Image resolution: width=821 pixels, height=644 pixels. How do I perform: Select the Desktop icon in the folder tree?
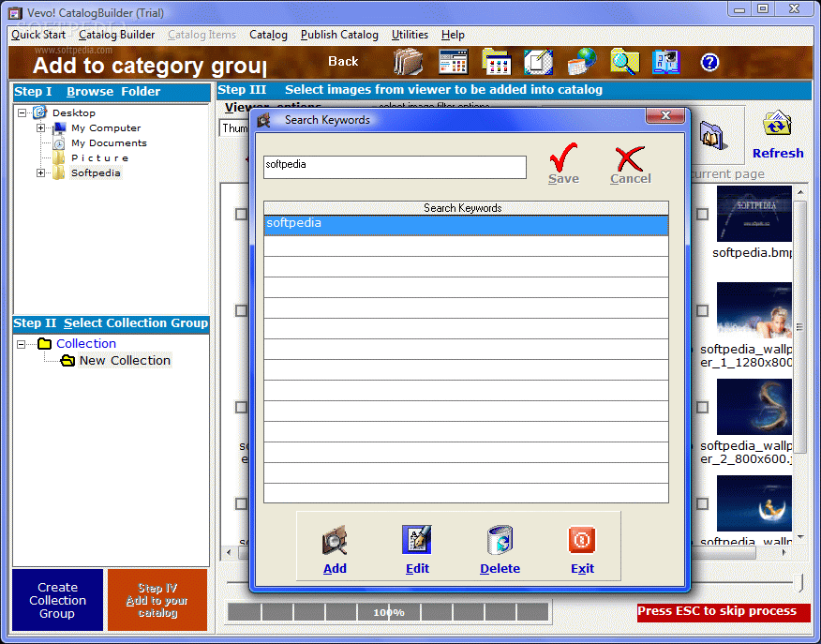coord(39,112)
